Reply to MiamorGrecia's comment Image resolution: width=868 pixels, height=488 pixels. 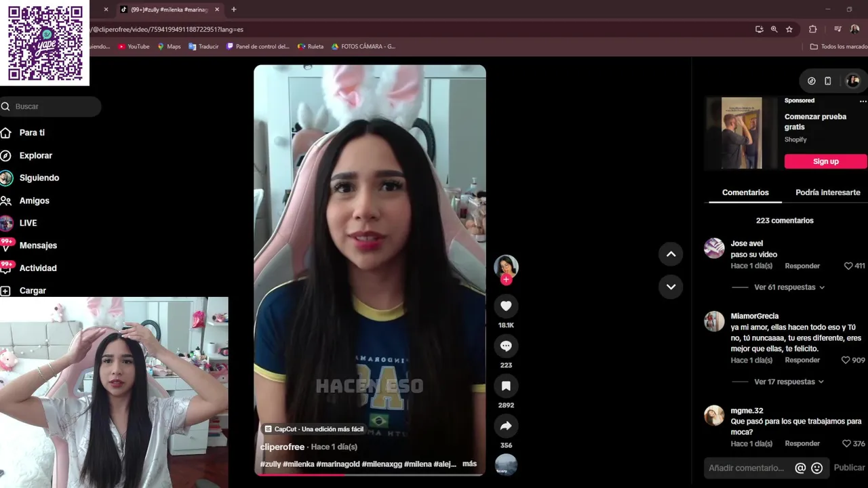pos(802,360)
